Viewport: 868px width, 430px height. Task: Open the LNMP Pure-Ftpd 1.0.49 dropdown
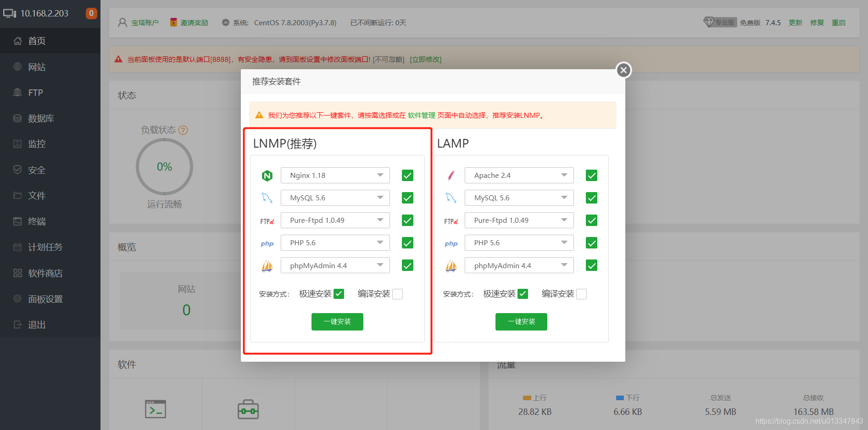[335, 221]
